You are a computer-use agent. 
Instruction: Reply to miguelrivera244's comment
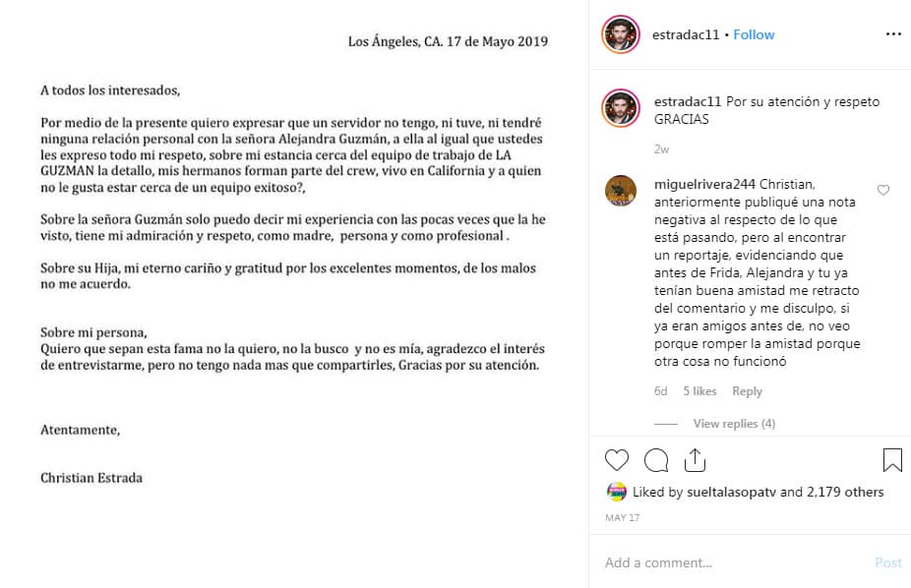pos(747,390)
